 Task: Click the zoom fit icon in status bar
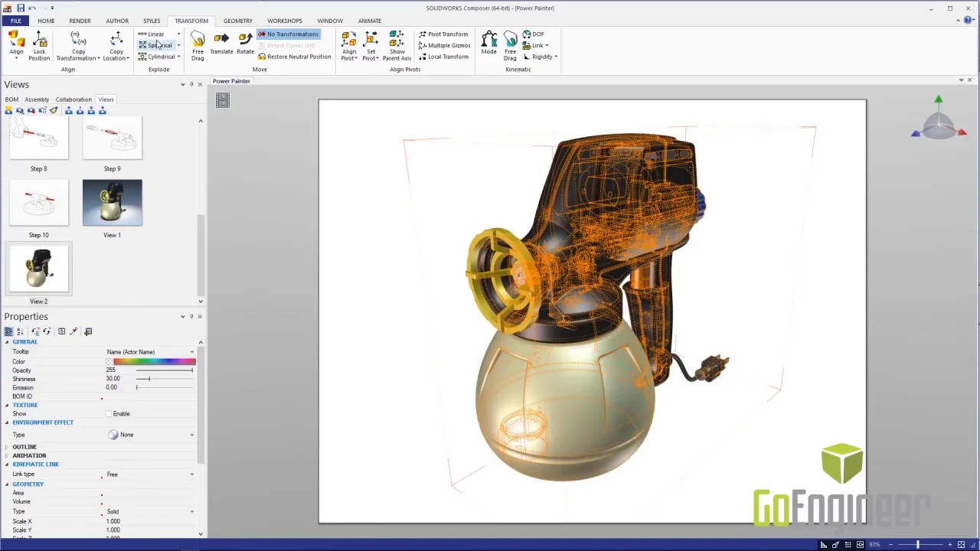961,545
